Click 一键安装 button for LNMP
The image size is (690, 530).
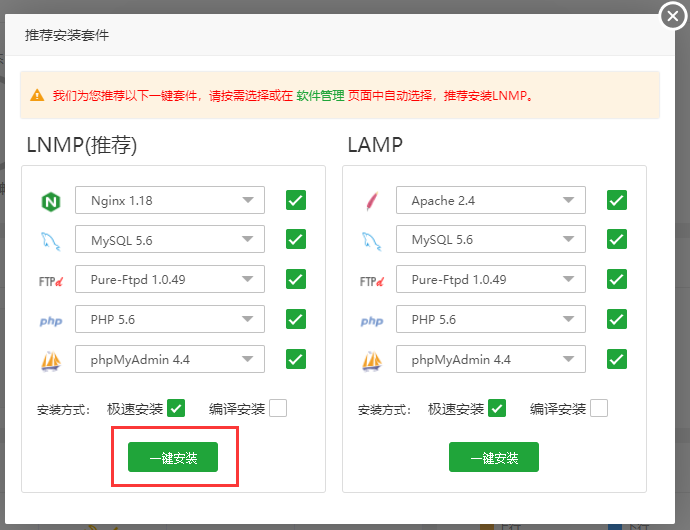coord(173,457)
